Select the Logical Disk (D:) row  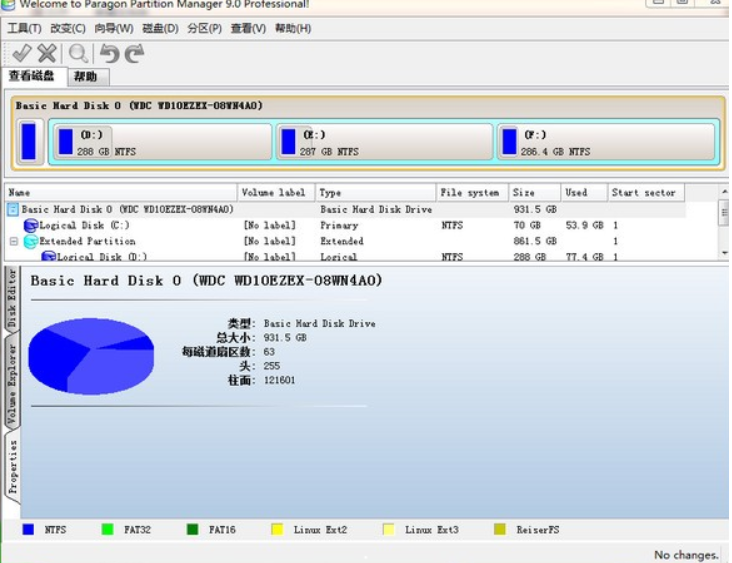(x=345, y=256)
